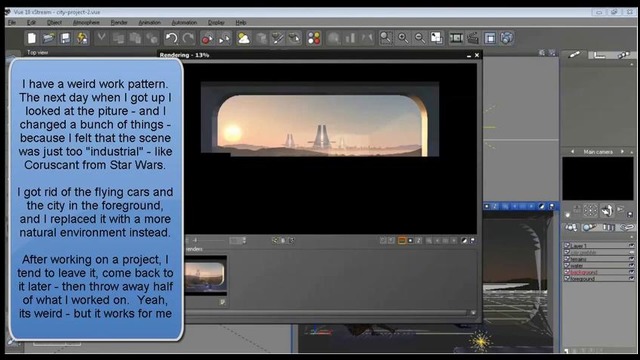Click the black-white contrast icon in render window
Viewport: 640px width, 360px height.
pos(464,240)
